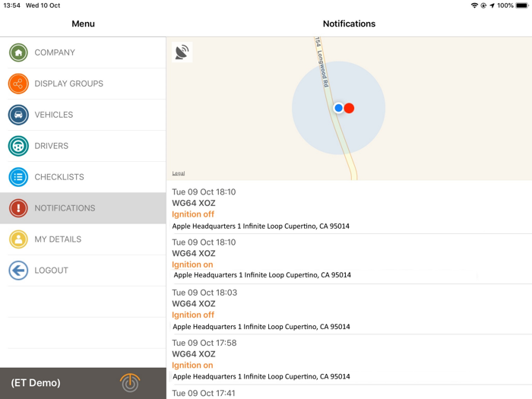Image resolution: width=532 pixels, height=399 pixels.
Task: Click the yellow My Details person icon
Action: click(x=18, y=239)
